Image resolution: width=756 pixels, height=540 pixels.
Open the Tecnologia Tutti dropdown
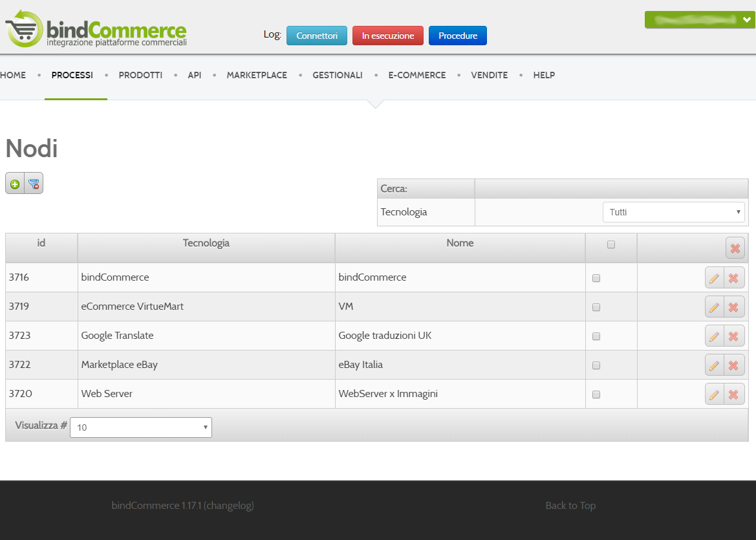click(x=674, y=212)
